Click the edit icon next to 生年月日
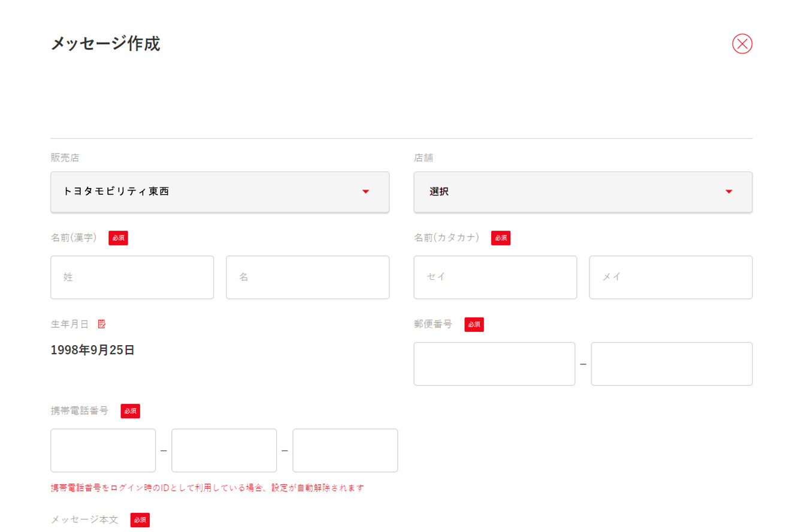The image size is (798, 532). point(102,324)
